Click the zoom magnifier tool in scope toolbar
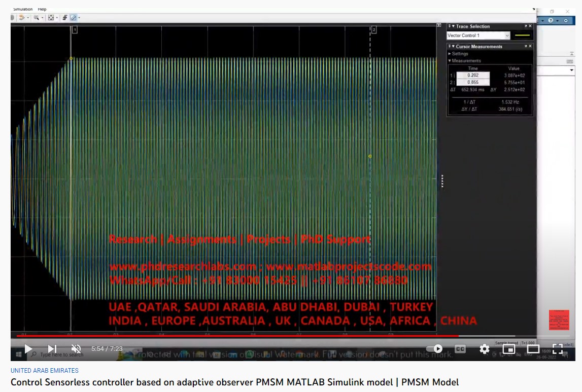This screenshot has width=582, height=392. point(37,18)
